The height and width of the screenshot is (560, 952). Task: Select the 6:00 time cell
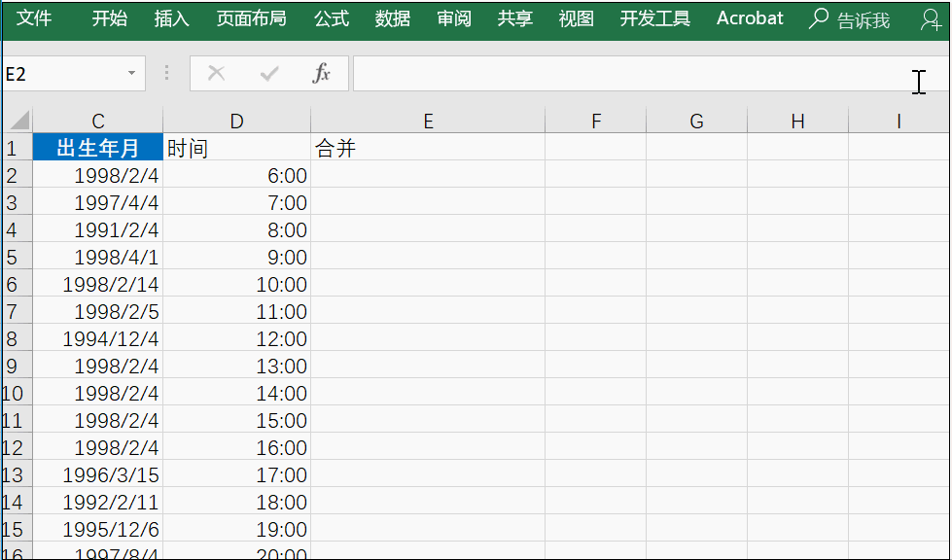coord(237,175)
